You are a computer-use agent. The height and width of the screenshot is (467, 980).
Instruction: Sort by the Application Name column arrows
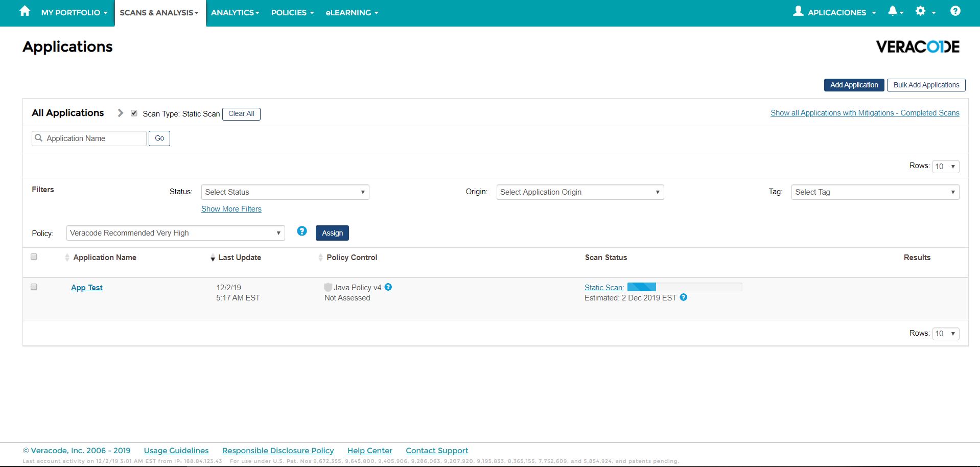tap(67, 258)
